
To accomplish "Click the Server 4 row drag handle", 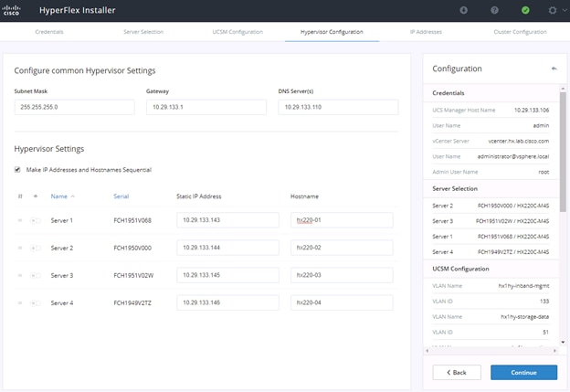I will 20,303.
